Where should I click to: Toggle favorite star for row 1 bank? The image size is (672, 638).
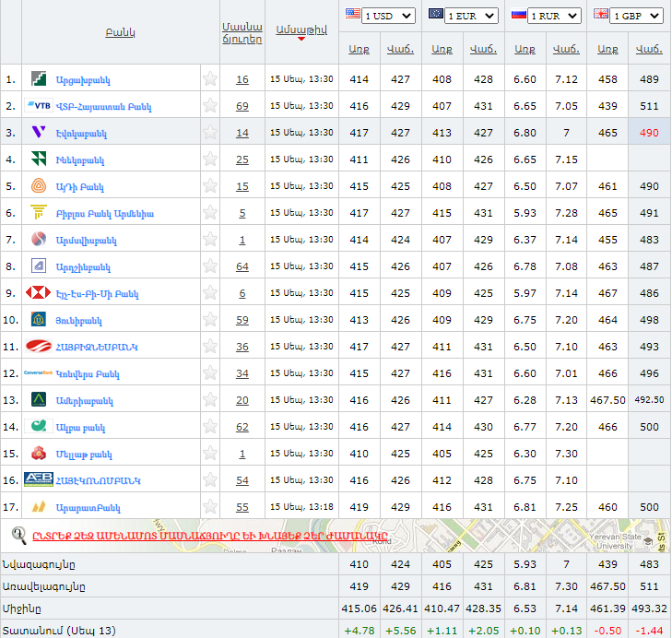210,78
